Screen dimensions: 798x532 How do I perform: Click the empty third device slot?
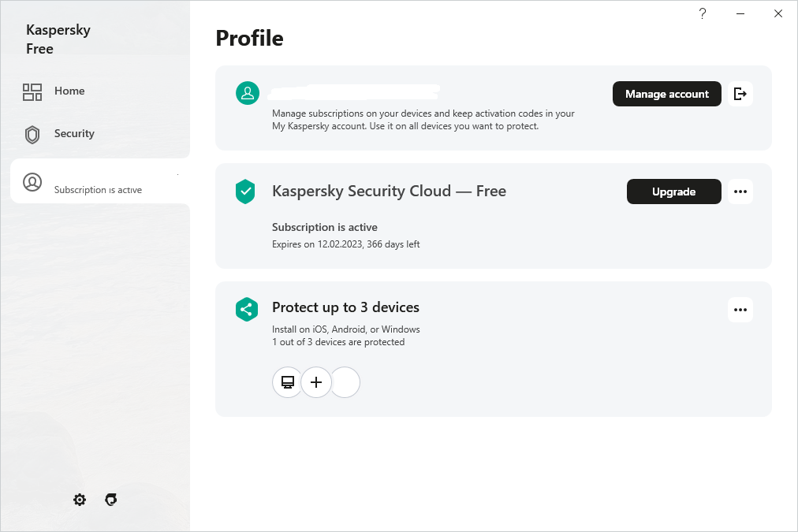(x=345, y=382)
